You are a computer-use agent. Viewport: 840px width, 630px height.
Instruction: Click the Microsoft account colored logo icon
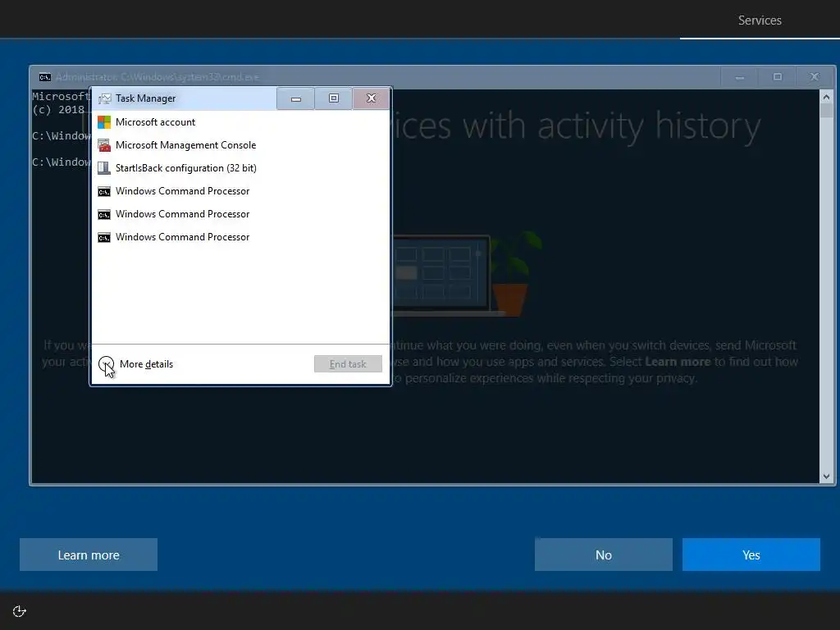(x=104, y=122)
